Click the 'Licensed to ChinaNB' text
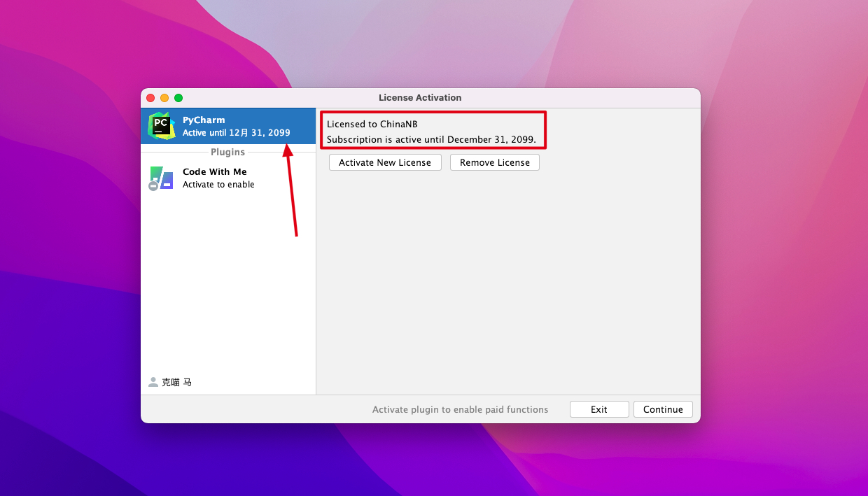Screen dimensions: 868x496 (x=372, y=124)
